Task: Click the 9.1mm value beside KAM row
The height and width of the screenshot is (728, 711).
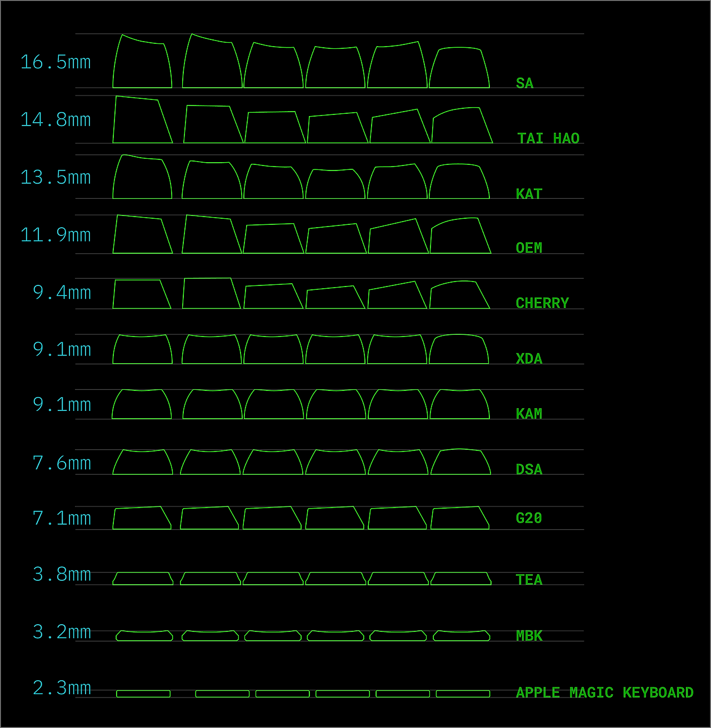Action: 62,405
